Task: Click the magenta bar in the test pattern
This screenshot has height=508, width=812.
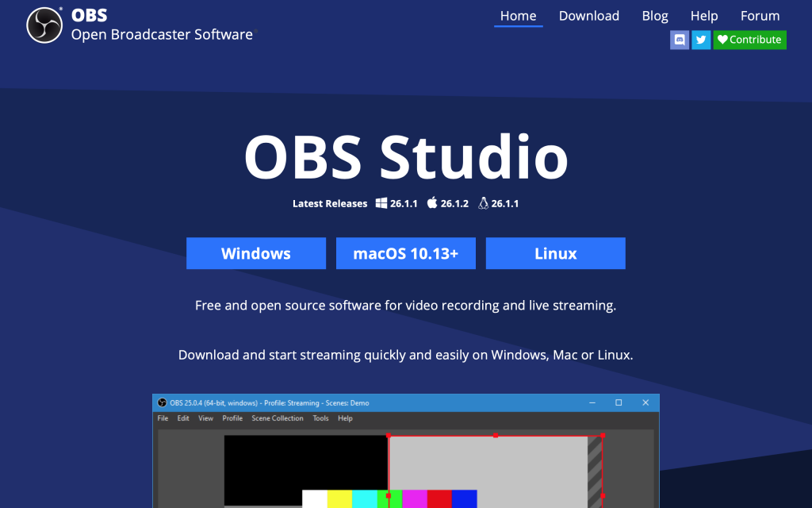Action: tap(415, 498)
